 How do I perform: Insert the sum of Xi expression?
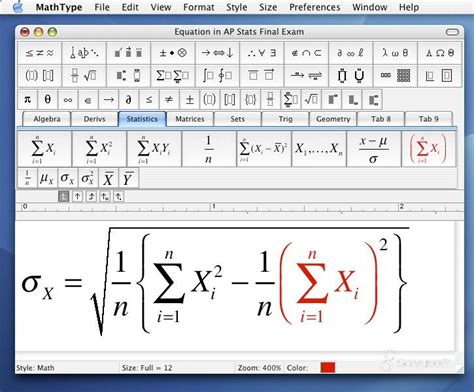click(44, 149)
